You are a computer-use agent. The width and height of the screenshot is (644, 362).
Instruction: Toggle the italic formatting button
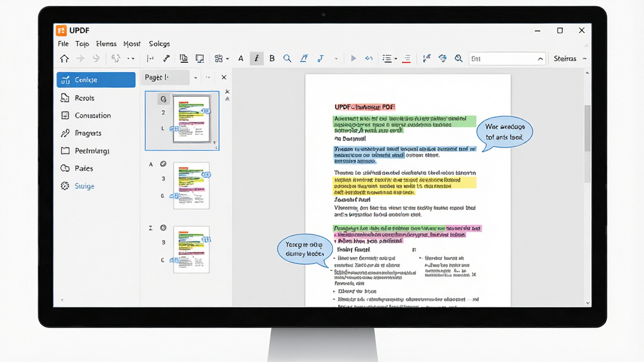pyautogui.click(x=257, y=58)
